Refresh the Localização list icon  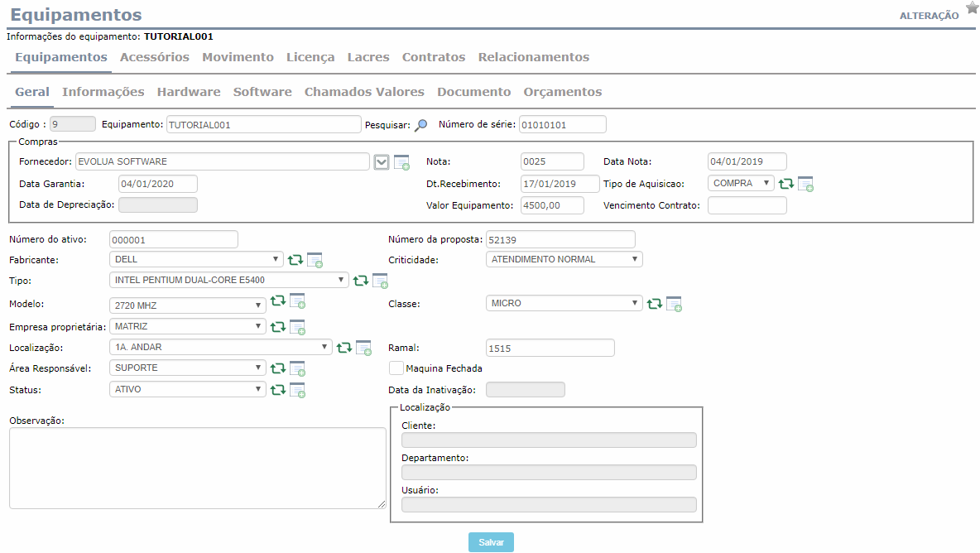[344, 348]
